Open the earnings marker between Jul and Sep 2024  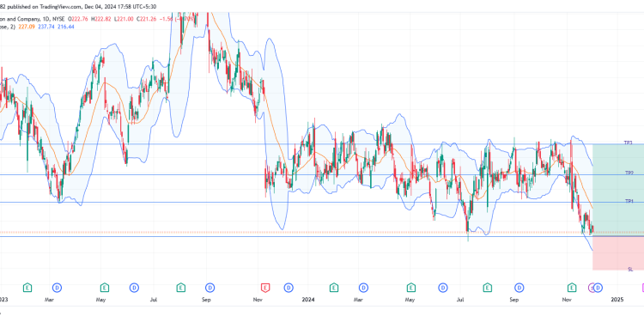point(488,287)
